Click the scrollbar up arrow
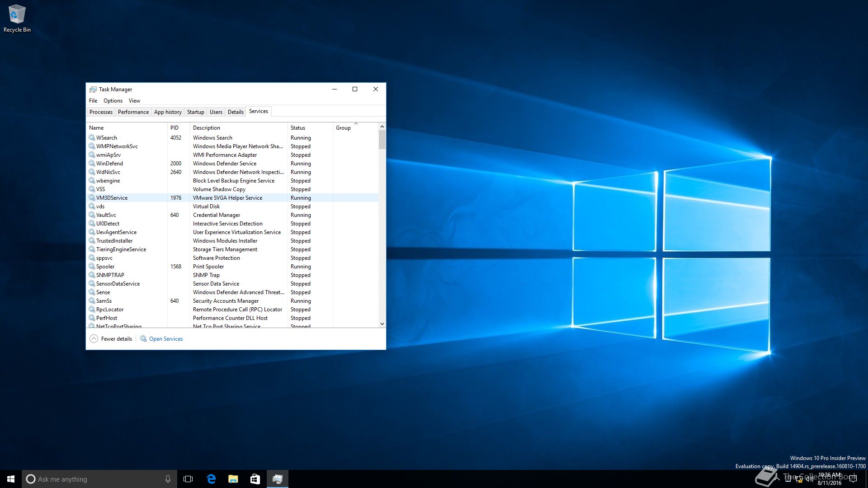The width and height of the screenshot is (868, 488). [x=382, y=127]
